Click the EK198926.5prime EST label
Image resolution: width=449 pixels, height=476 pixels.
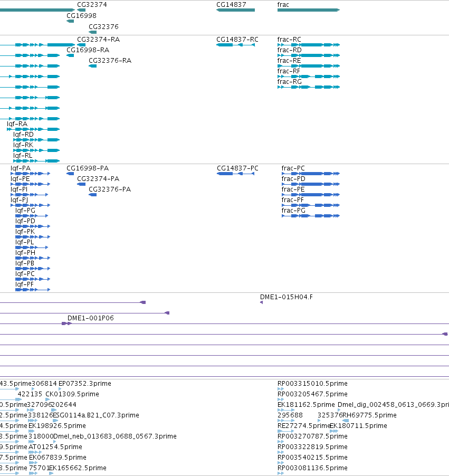click(x=57, y=426)
